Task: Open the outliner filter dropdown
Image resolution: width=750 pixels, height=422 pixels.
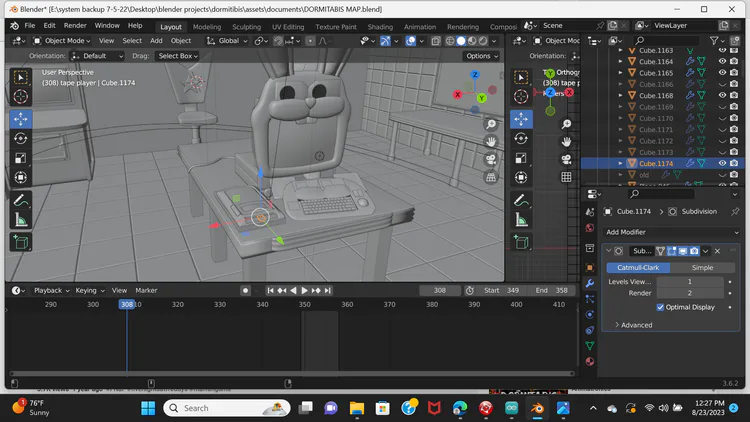Action: tap(717, 41)
